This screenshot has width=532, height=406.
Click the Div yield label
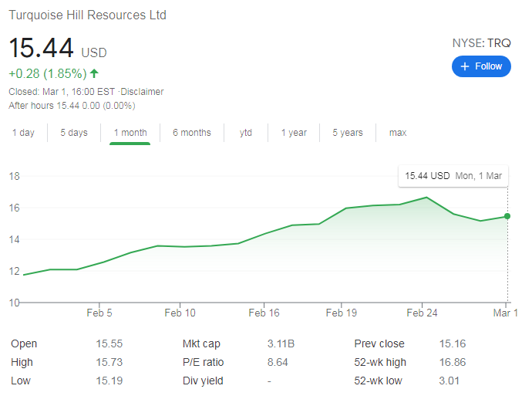(203, 381)
